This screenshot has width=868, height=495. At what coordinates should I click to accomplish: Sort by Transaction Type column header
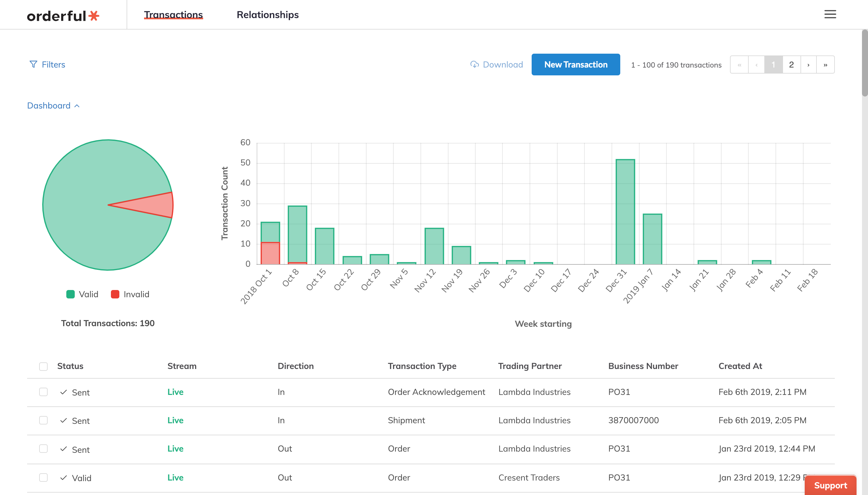click(x=422, y=366)
